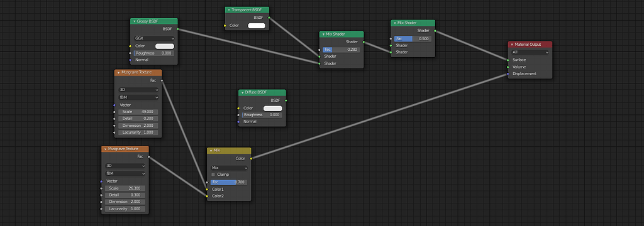Open the All target dropdown in Material Output
This screenshot has height=226, width=644.
530,53
